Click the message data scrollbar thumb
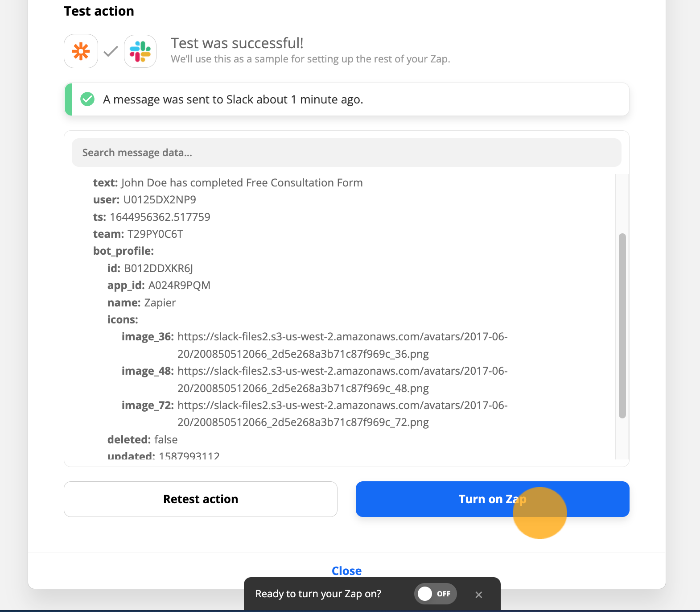Image resolution: width=700 pixels, height=612 pixels. 622,326
